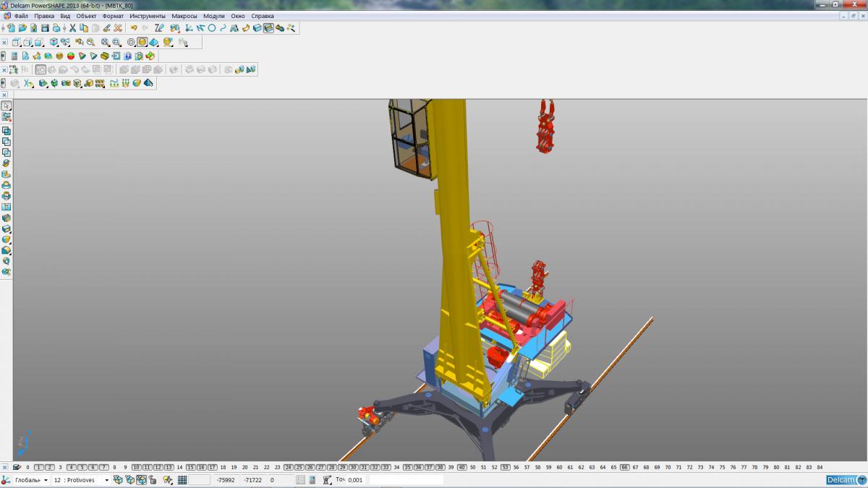Open the Справка menu
The image size is (868, 488).
click(263, 15)
